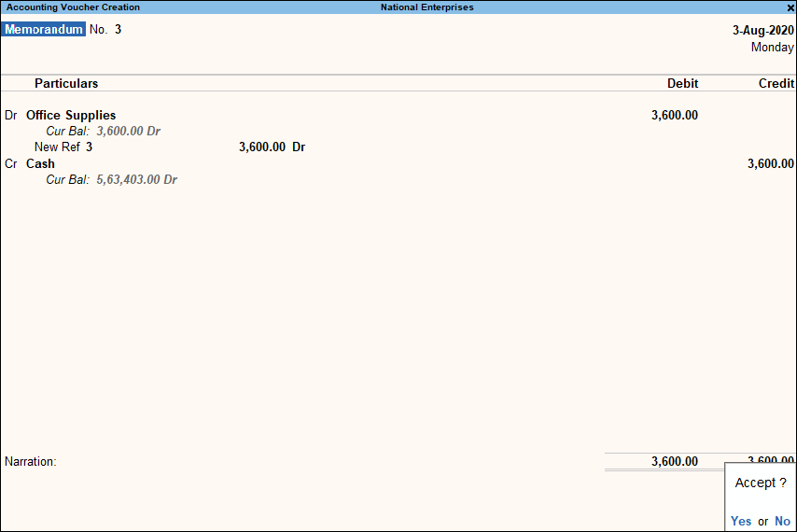The width and height of the screenshot is (797, 532).
Task: Click No in the Accept prompt
Action: pos(782,522)
